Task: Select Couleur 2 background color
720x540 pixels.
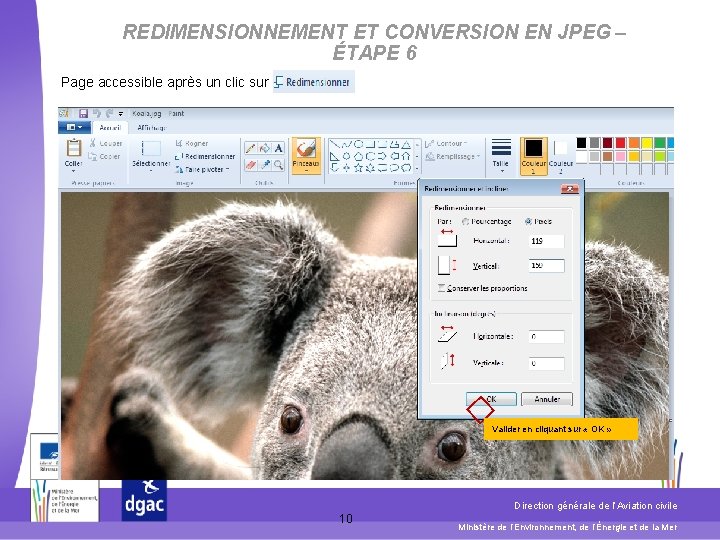Action: [x=561, y=156]
